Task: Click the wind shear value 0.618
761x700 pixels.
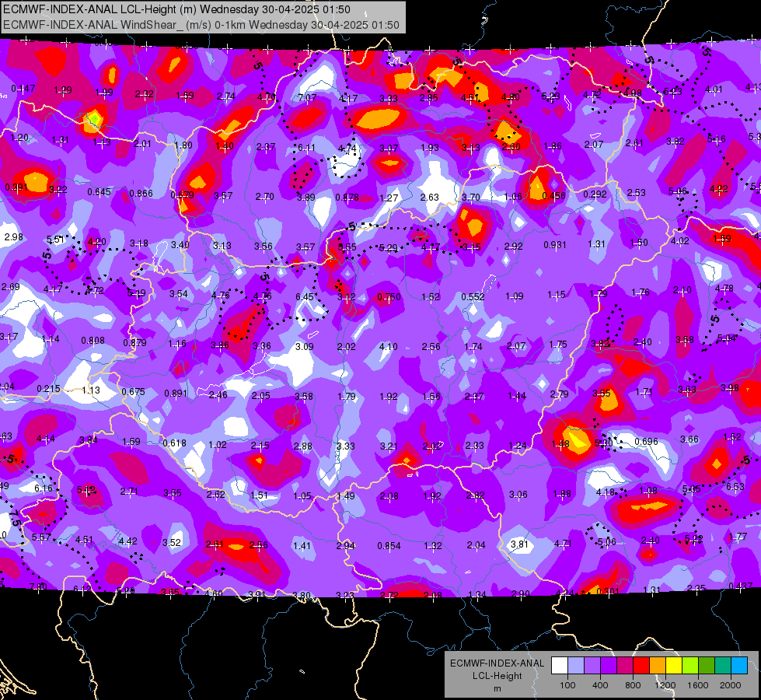Action: click(174, 443)
